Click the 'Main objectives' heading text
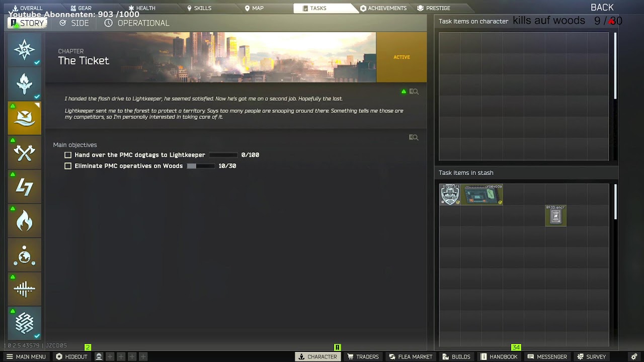 (x=75, y=145)
